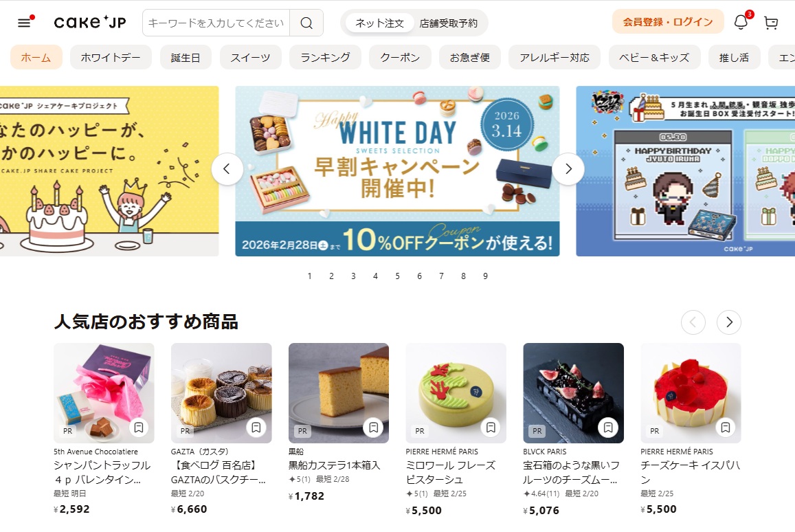Select the ホワイトデー category tab
The image size is (795, 532).
[111, 57]
